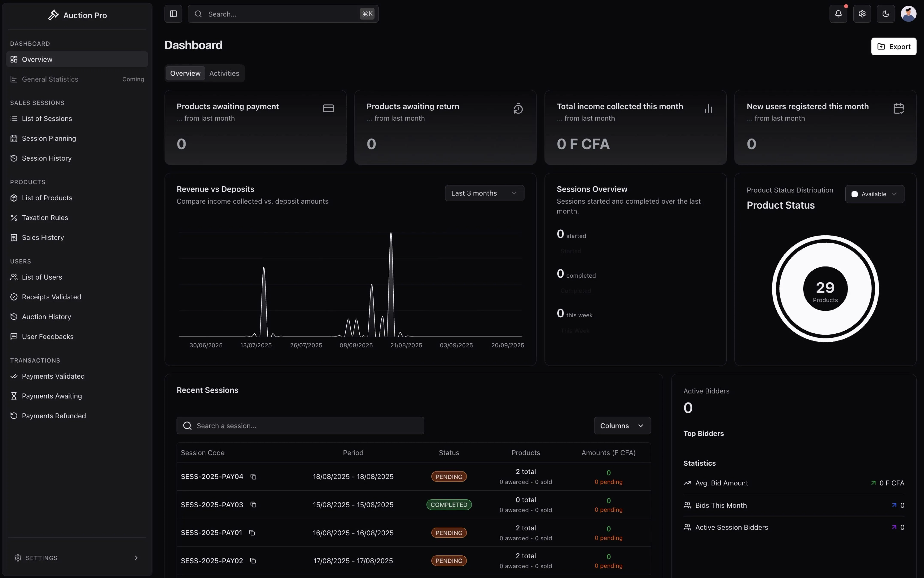Screen dimensions: 924x578
Task: Copy the SESS-2025-PAY04 session code
Action: click(x=253, y=477)
